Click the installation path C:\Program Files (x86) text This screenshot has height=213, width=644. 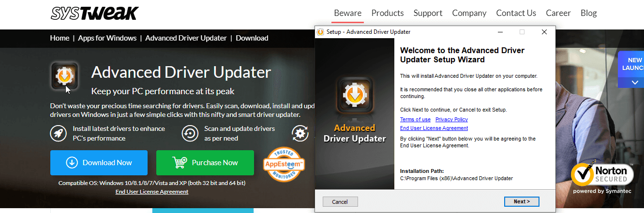pyautogui.click(x=456, y=178)
